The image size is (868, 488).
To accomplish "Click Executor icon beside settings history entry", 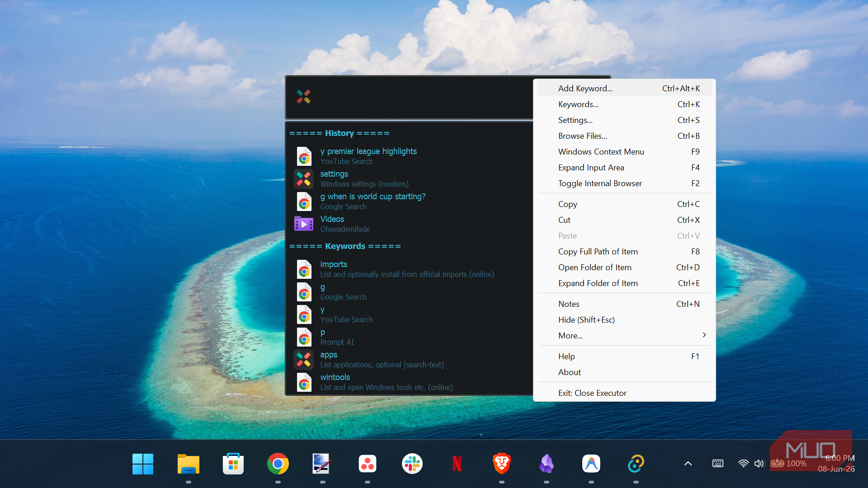I will [x=304, y=179].
